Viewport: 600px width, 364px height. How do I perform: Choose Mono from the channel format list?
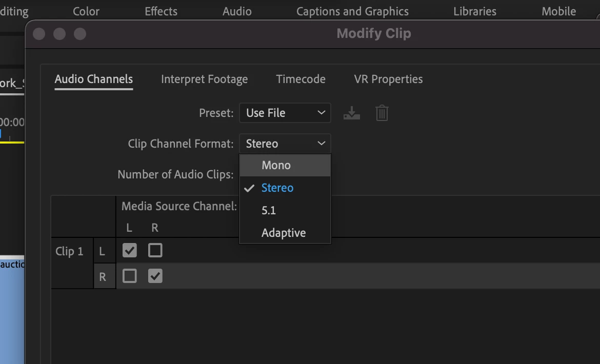coord(285,165)
